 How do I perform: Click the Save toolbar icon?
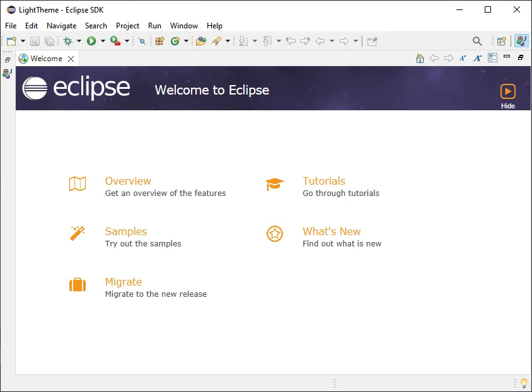[x=35, y=41]
